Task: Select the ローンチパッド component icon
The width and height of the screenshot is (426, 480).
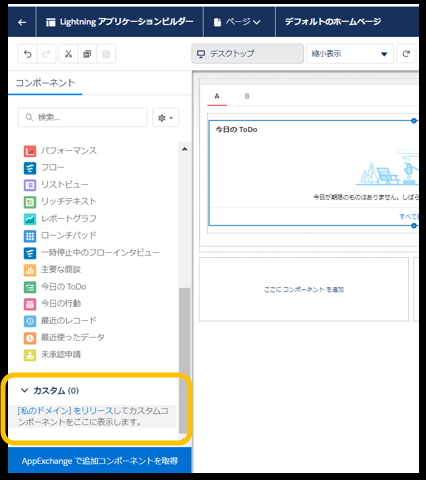Action: click(30, 236)
